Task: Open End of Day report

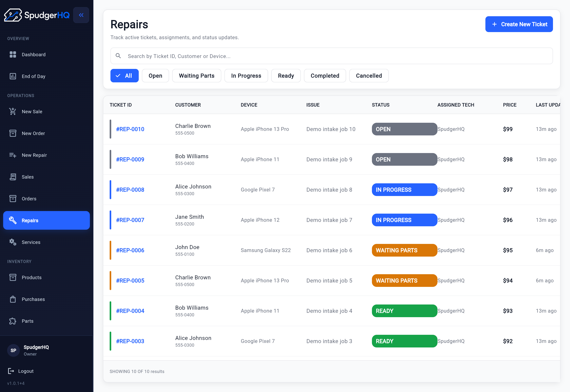Action: [x=46, y=76]
